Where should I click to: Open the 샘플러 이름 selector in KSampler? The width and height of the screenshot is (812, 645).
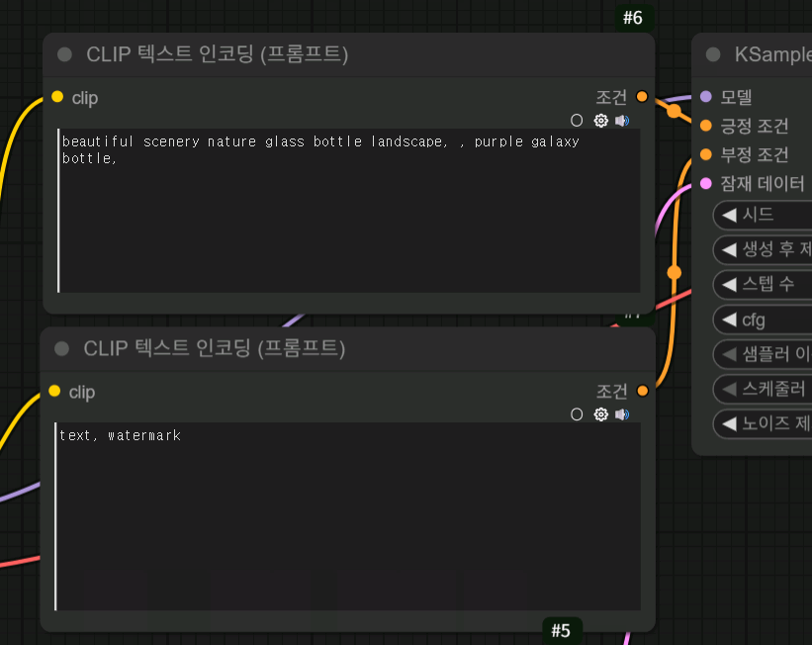coord(767,354)
